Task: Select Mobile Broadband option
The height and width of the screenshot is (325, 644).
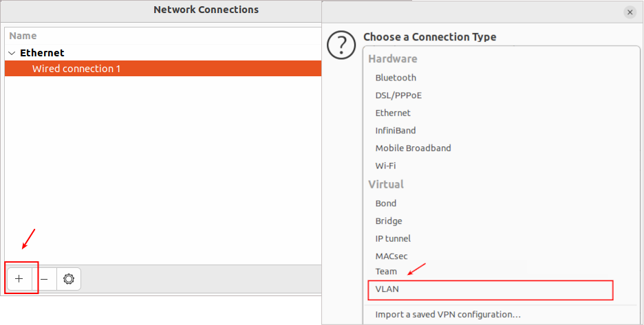Action: tap(413, 148)
